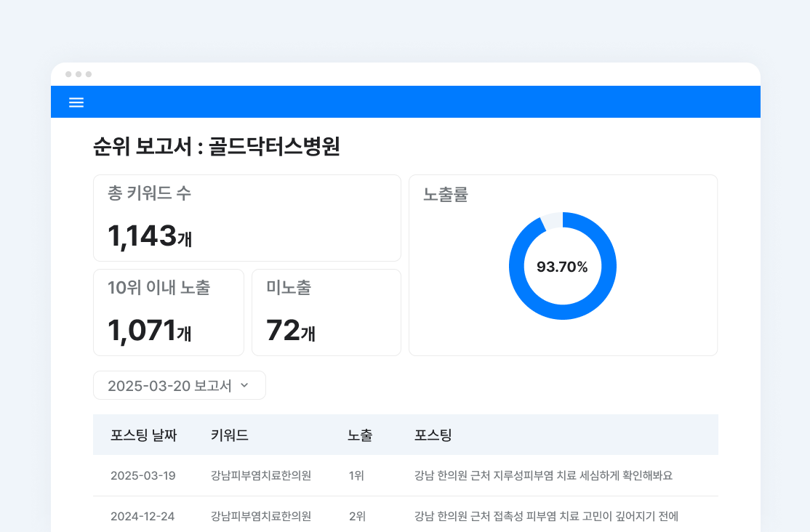Image resolution: width=810 pixels, height=532 pixels.
Task: Click the dropdown chevron beside 보고서 date
Action: pos(244,385)
